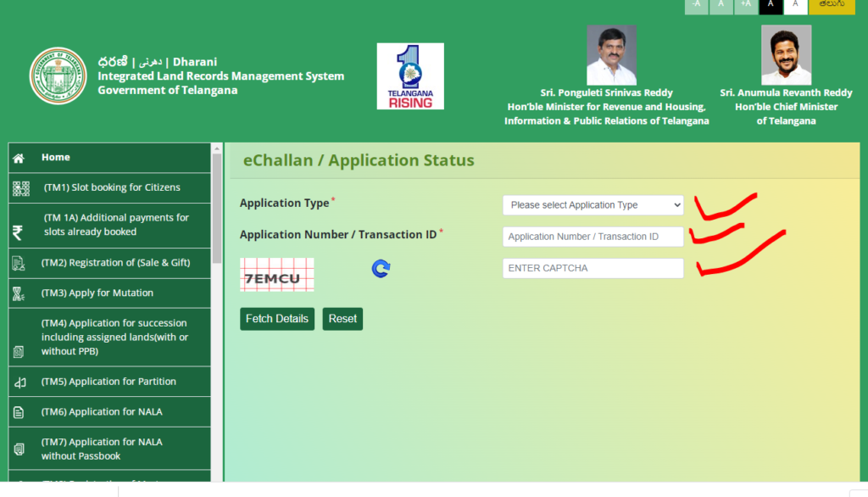Click the TM5 partition icon
Image resolution: width=868 pixels, height=497 pixels.
(x=20, y=383)
